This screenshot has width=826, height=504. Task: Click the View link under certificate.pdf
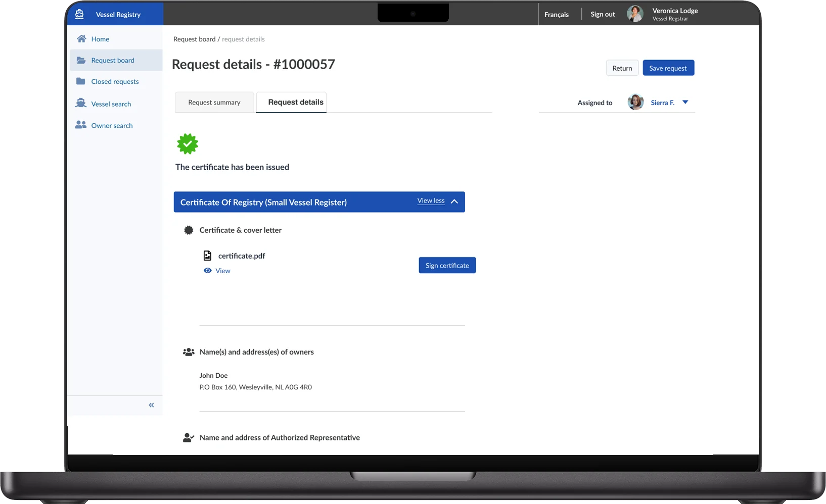point(223,271)
